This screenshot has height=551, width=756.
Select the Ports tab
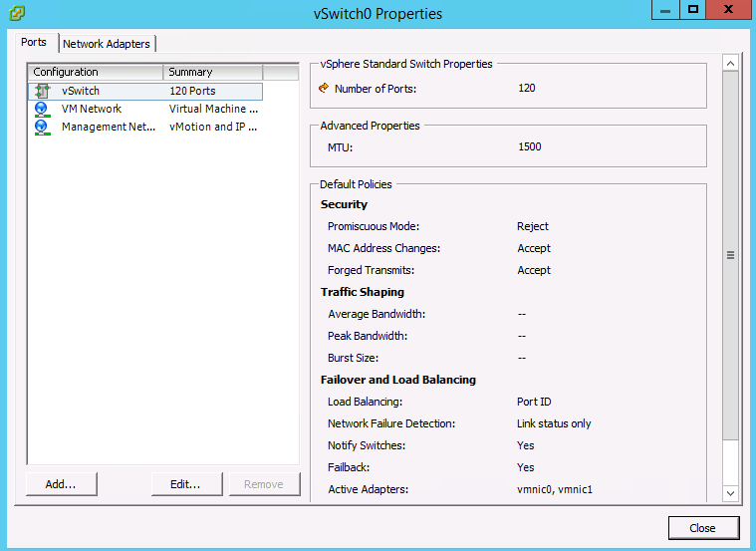[x=34, y=43]
